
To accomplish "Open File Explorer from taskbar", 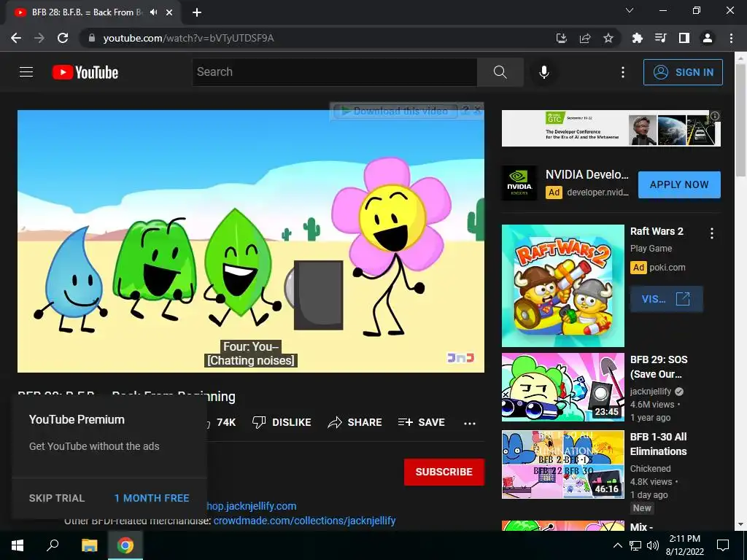I will [x=89, y=545].
